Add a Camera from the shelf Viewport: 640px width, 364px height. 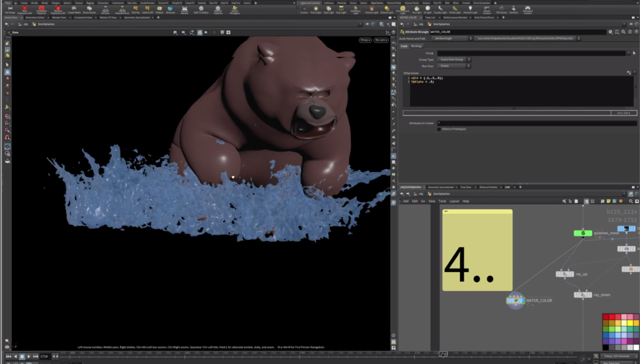coord(304,10)
